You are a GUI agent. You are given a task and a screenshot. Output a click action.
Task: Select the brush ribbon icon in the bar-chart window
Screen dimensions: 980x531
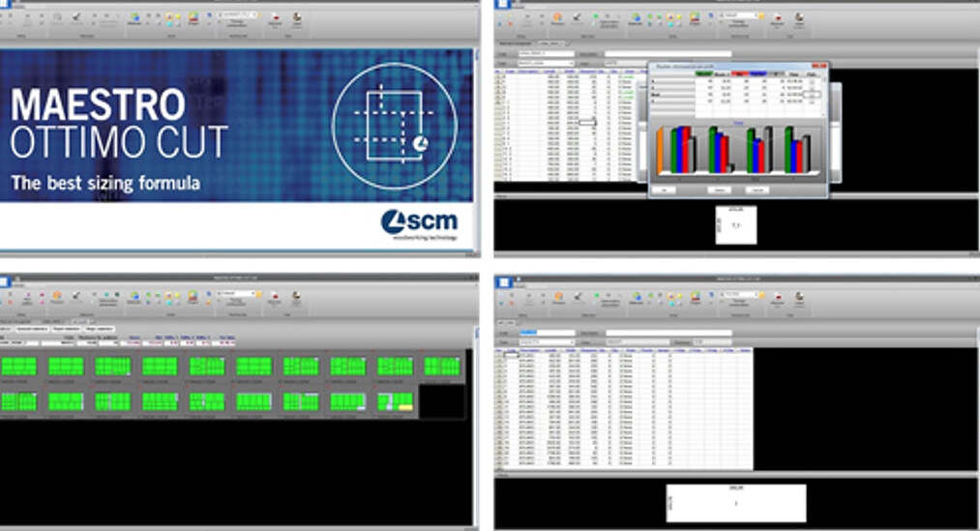click(x=577, y=18)
